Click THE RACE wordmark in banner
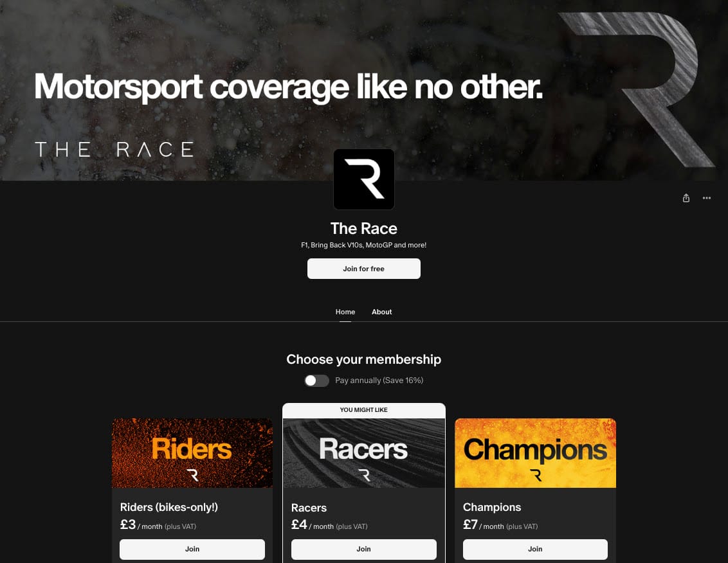728x563 pixels. (114, 150)
